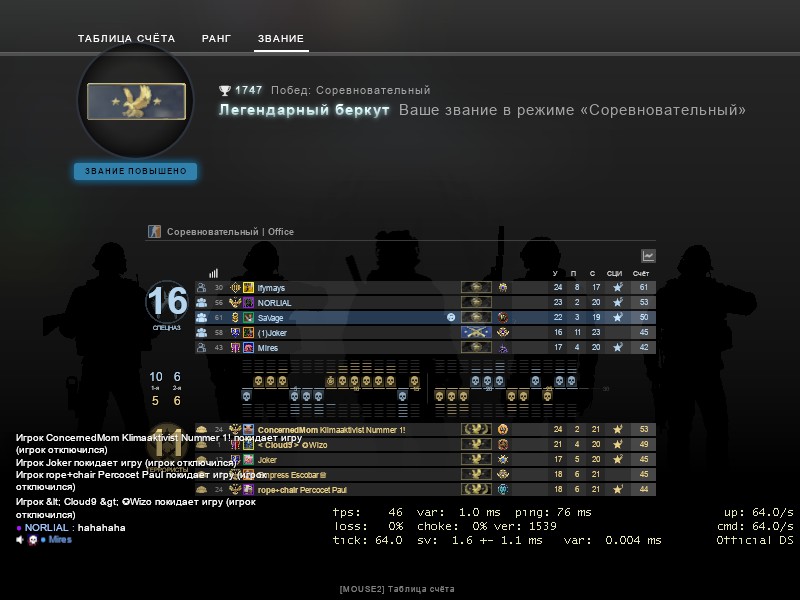Click NORLIAL skill group rank badge
Screen dimensions: 800x600
click(x=476, y=302)
